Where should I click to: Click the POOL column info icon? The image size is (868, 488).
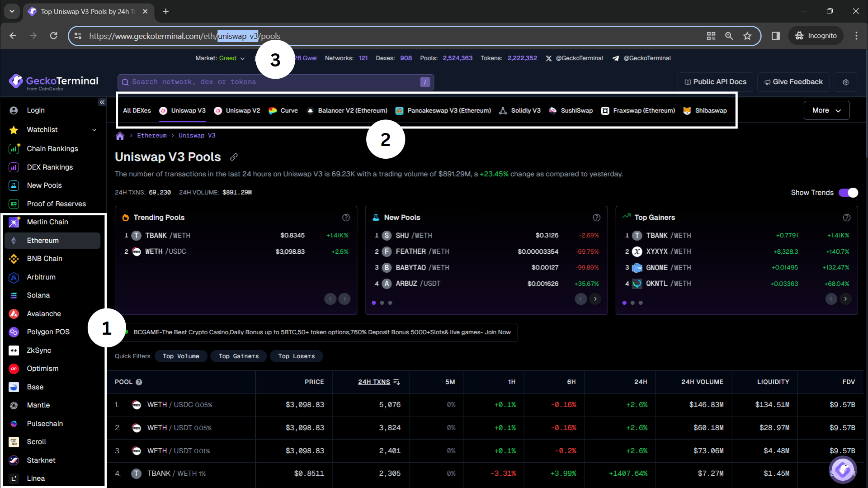[139, 382]
